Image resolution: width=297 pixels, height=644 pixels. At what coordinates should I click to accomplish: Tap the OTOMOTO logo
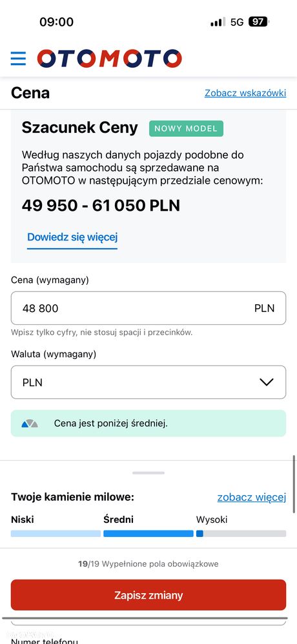coord(109,58)
